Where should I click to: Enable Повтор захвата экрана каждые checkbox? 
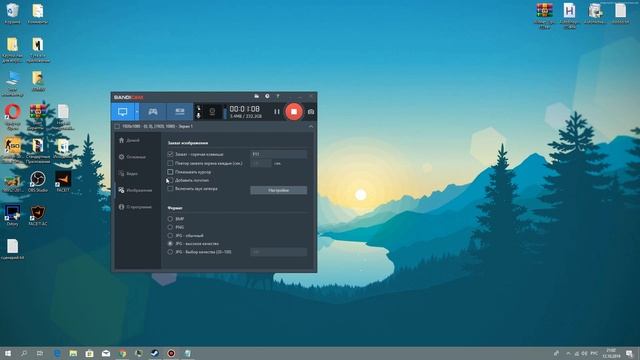(x=170, y=163)
